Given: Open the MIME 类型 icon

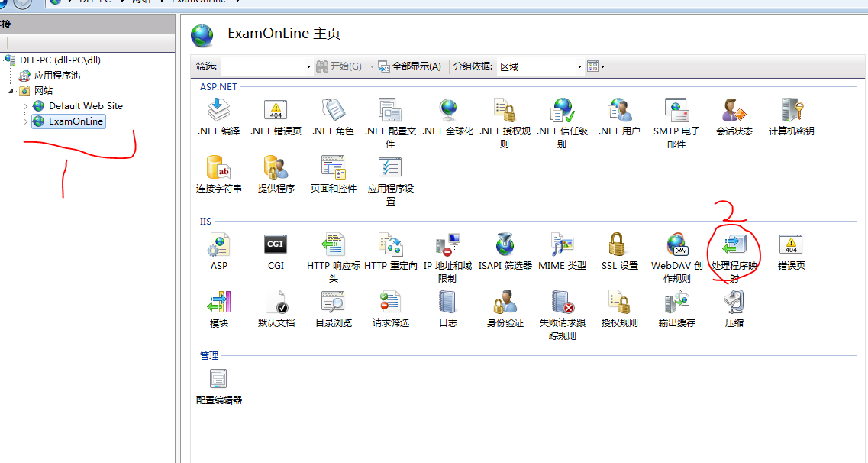Looking at the screenshot, I should pyautogui.click(x=563, y=244).
